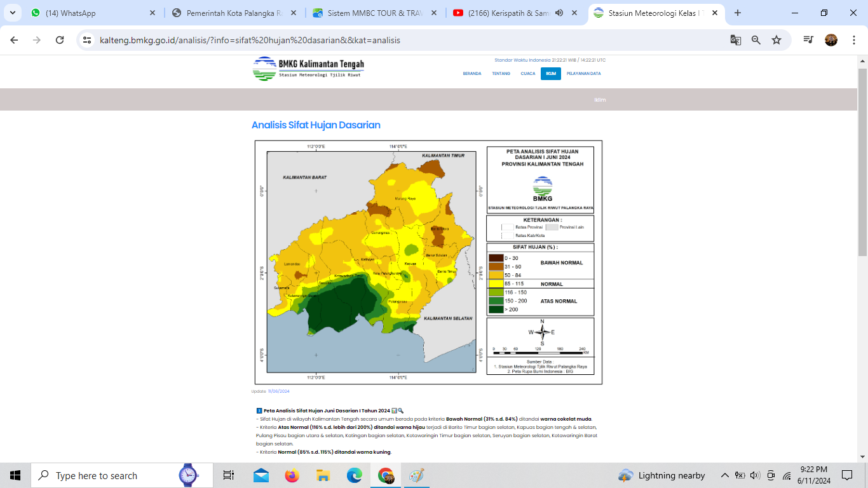Open the tab search dropdown arrow
This screenshot has width=868, height=488.
click(x=14, y=13)
